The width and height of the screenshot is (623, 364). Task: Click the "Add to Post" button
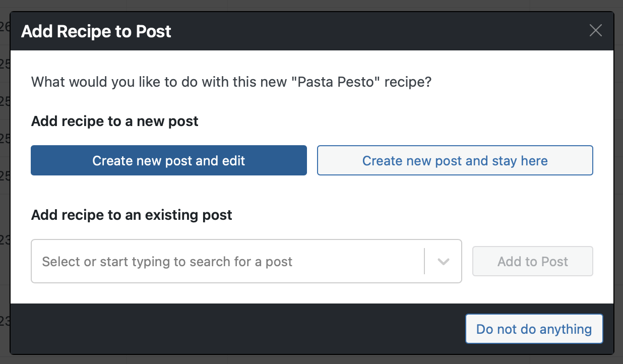tap(532, 262)
